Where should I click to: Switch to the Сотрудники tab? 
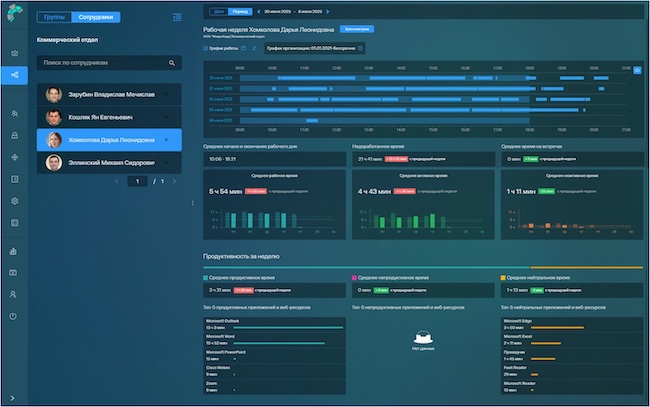pos(96,17)
